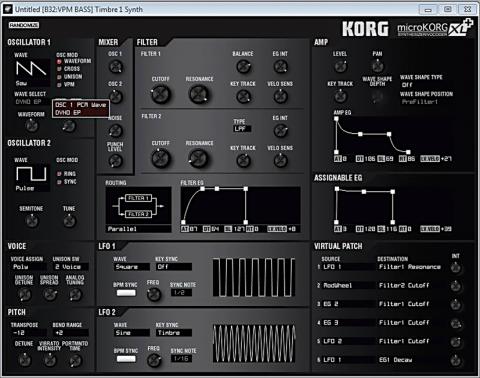
Task: Open the LFO 1 Wave Square dropdown
Action: pos(131,267)
